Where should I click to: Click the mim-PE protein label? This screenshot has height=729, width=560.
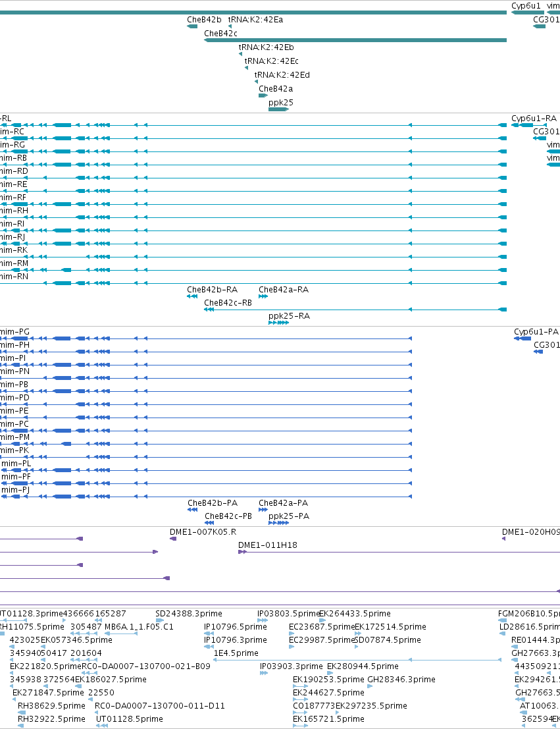(14, 411)
